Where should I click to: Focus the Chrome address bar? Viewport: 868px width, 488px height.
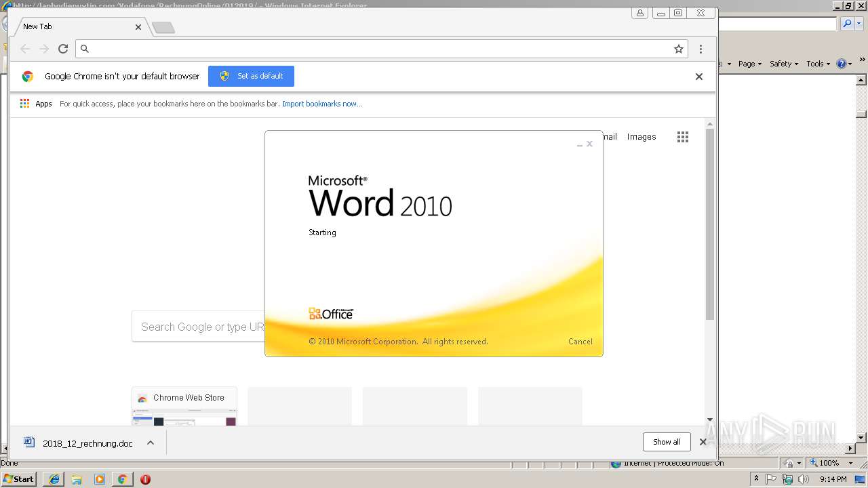coord(381,49)
